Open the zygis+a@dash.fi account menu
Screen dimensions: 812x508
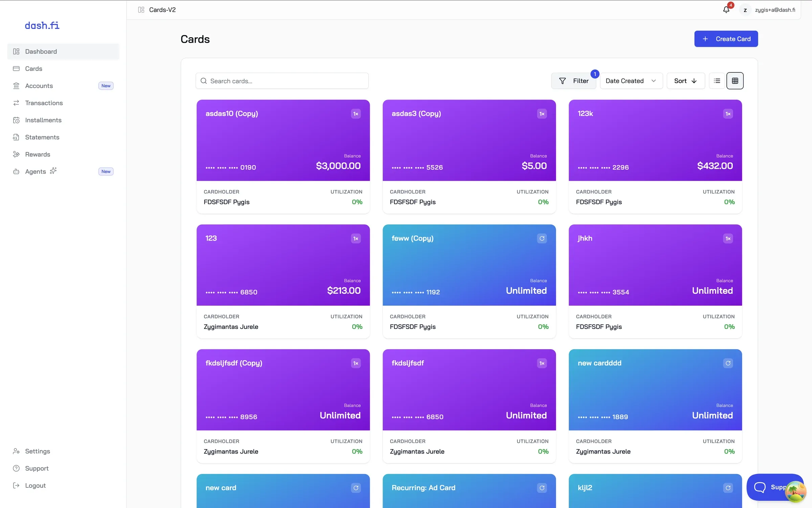pyautogui.click(x=767, y=10)
